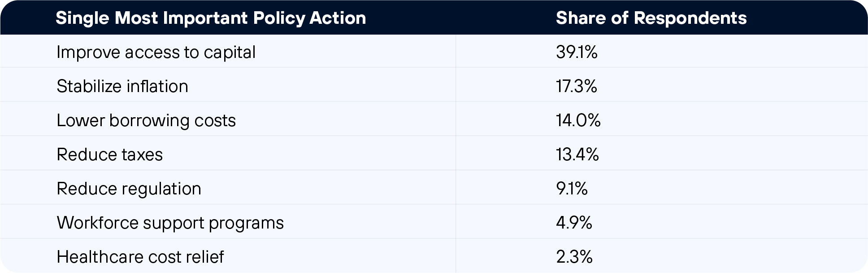Screen dimensions: 868x273
Task: Click the "Healthcare cost relief" entry
Action: click(140, 257)
